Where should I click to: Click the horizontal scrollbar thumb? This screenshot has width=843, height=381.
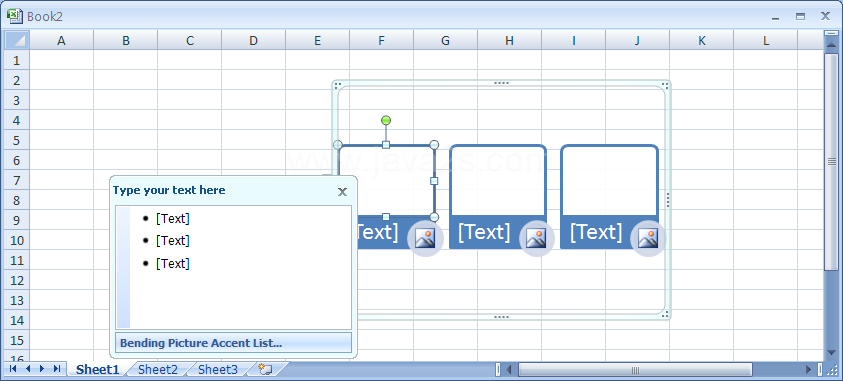[635, 370]
